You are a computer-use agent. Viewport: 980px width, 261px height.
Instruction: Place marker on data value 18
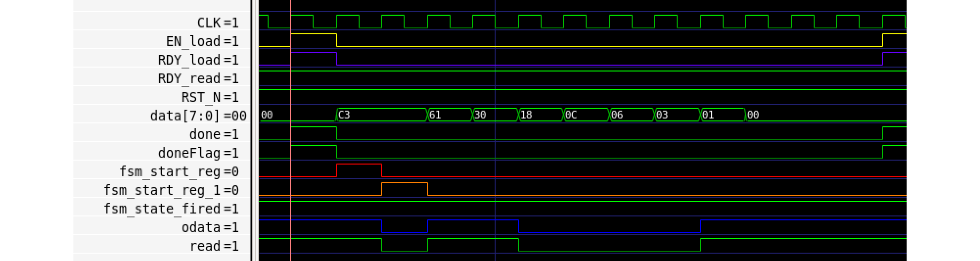point(541,115)
